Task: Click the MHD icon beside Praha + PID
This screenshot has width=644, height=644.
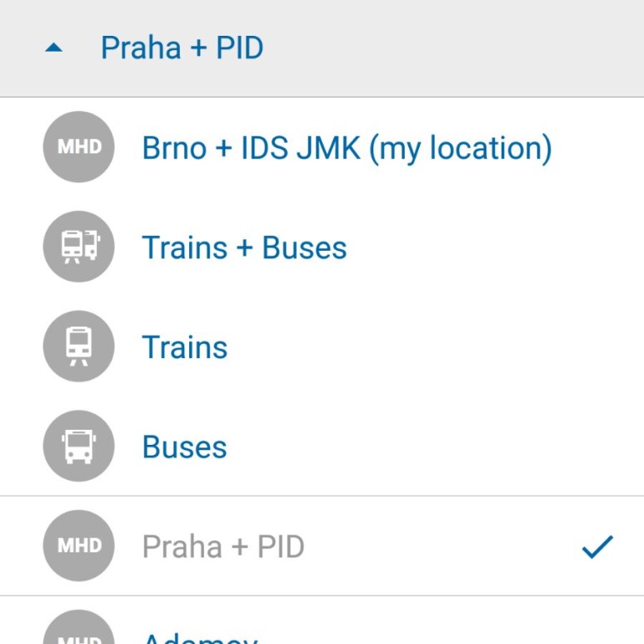Action: pyautogui.click(x=78, y=546)
